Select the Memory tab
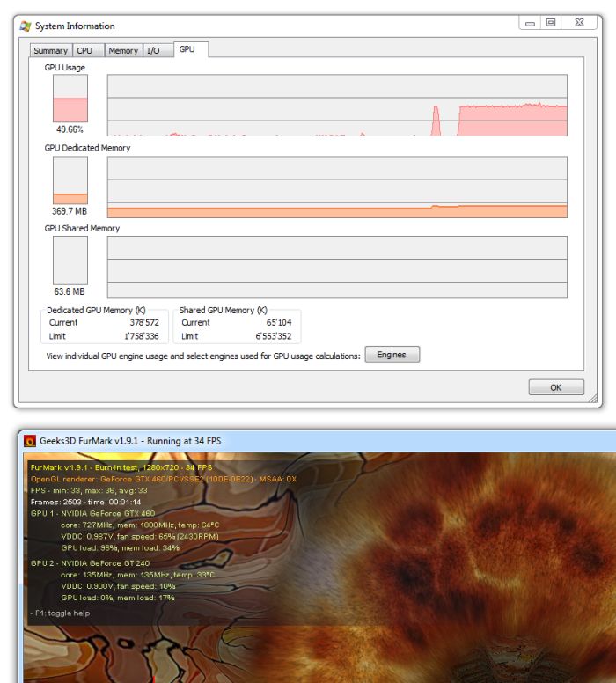 tap(124, 50)
